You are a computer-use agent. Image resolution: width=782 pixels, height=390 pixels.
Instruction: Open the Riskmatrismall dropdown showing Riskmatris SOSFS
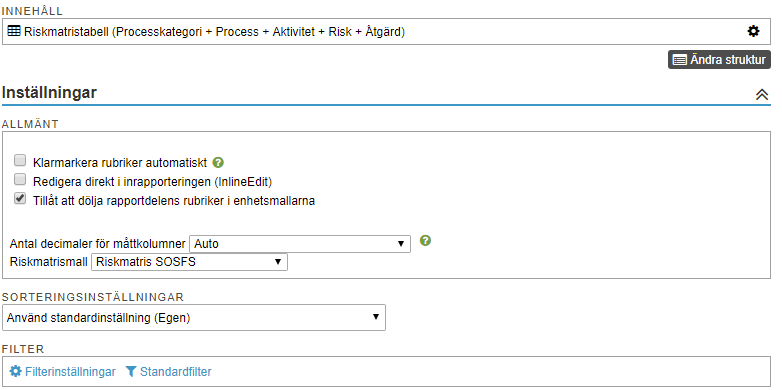189,262
